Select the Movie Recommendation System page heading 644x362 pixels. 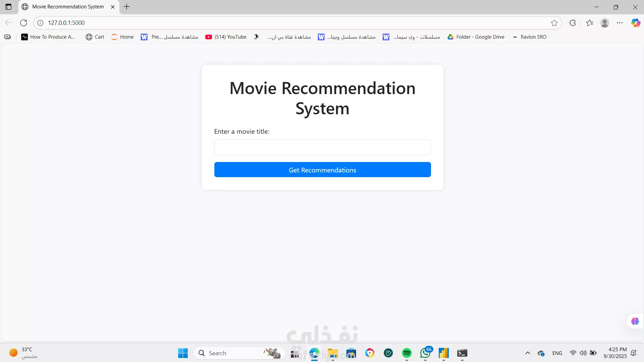point(323,98)
